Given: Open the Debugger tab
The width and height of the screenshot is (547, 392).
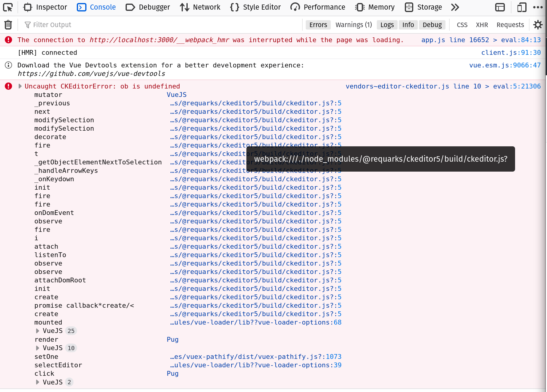Looking at the screenshot, I should point(148,7).
